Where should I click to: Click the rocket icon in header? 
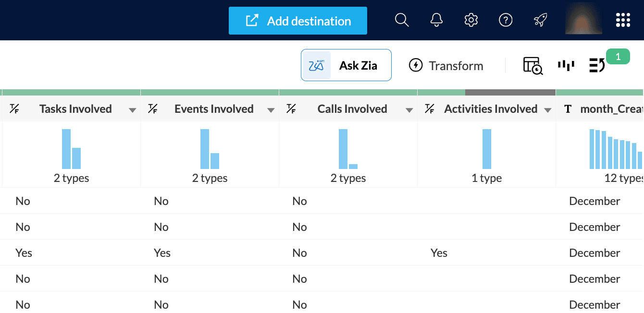click(540, 20)
